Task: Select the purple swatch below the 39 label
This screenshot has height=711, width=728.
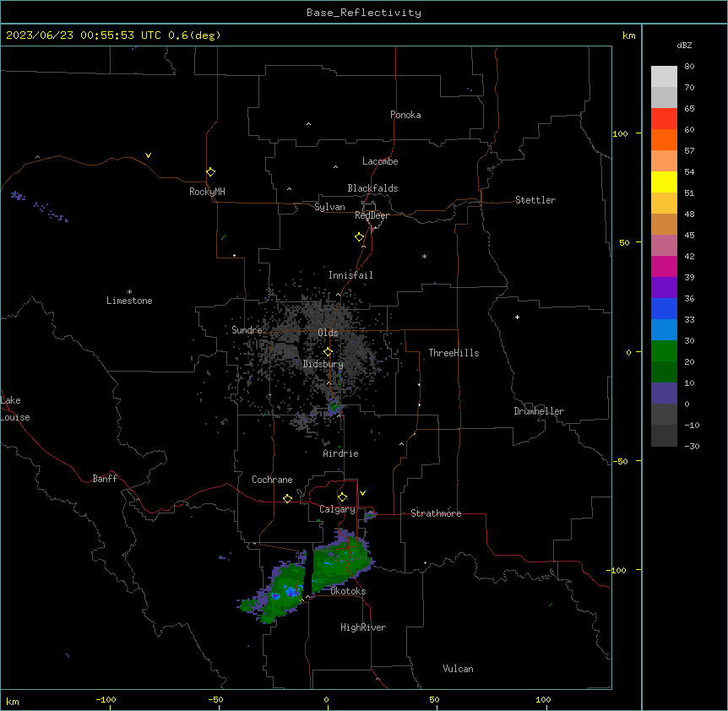Action: 664,288
